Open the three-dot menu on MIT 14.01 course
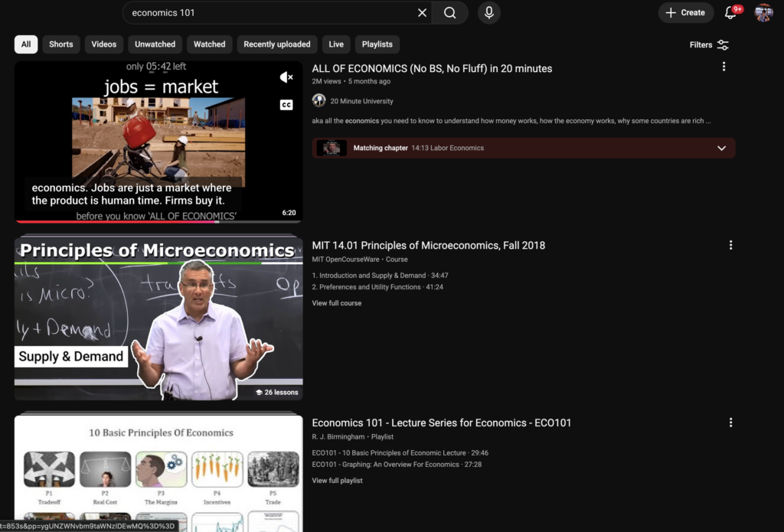Screen dimensions: 784x532 (x=730, y=245)
